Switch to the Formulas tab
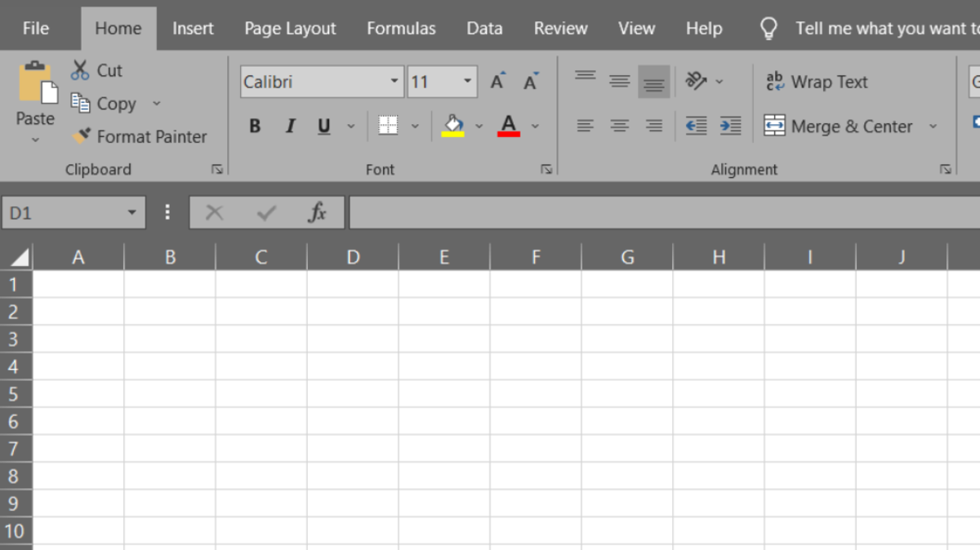 401,29
